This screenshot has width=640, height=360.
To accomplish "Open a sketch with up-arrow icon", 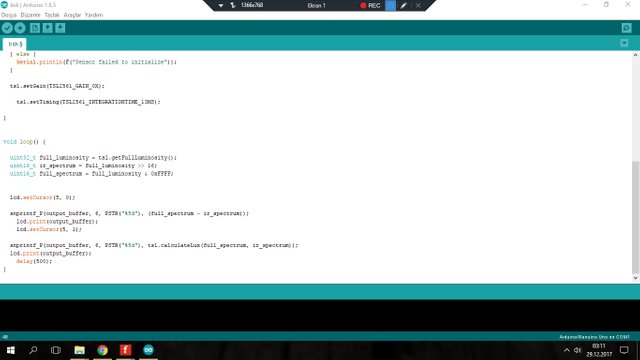I will (x=47, y=28).
